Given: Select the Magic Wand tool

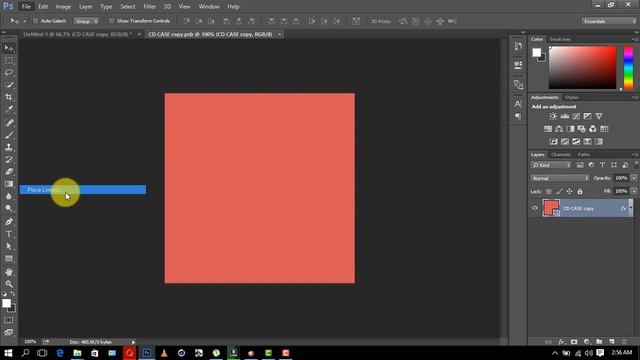Looking at the screenshot, I should pyautogui.click(x=9, y=85).
